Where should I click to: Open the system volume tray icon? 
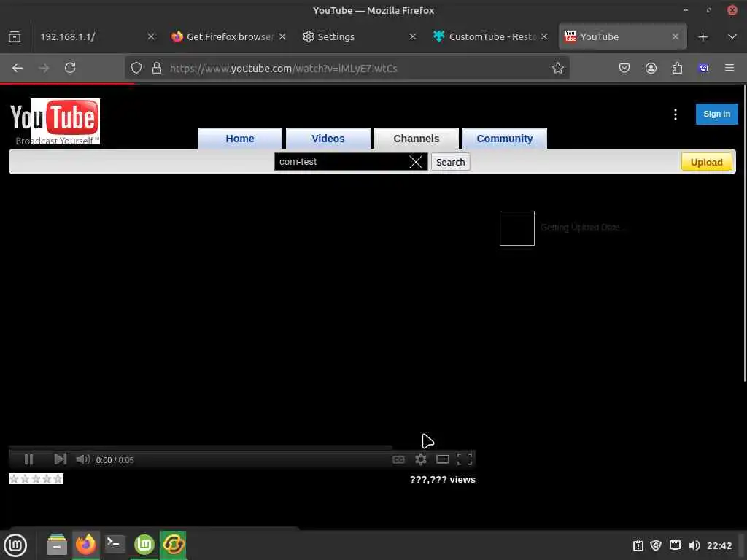point(694,545)
